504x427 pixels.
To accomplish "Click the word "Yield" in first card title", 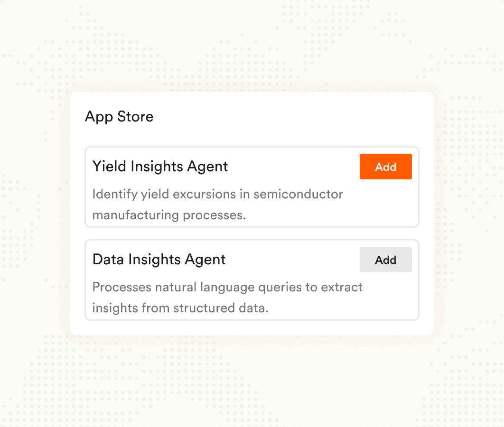I will [109, 167].
